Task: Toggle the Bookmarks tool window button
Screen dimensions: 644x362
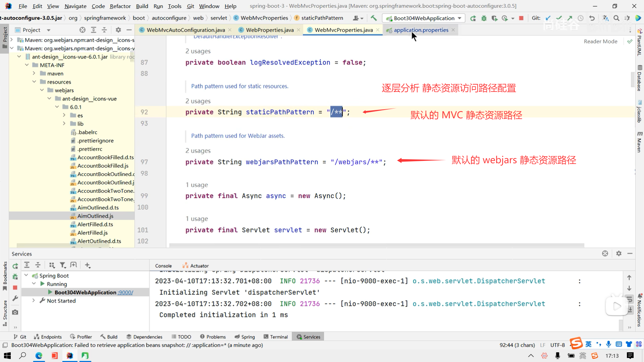Action: pyautogui.click(x=5, y=276)
